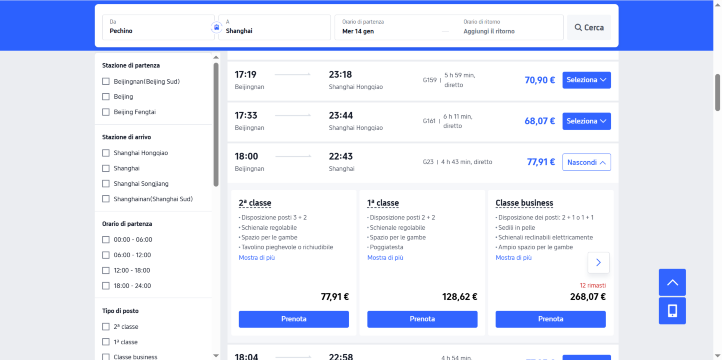Click the main page scrollbar thumb
The image size is (722, 360).
point(717,93)
